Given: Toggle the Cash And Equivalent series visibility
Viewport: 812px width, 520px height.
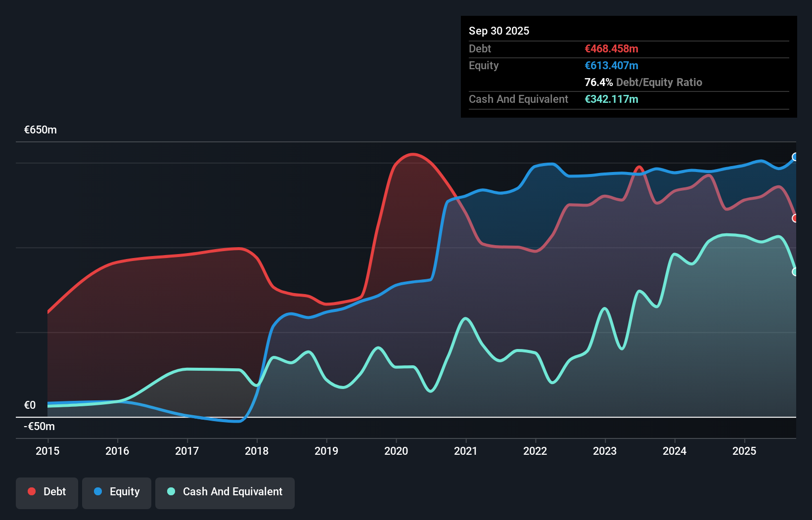Looking at the screenshot, I should pos(225,492).
